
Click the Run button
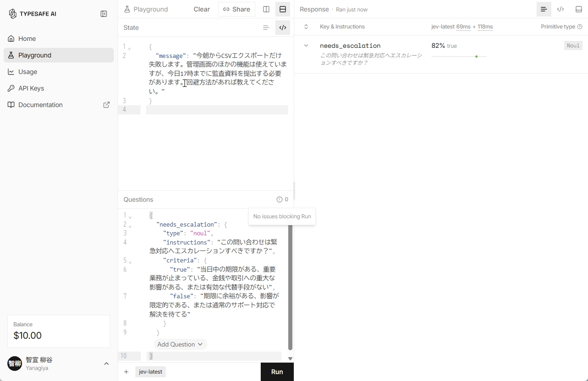coord(277,372)
